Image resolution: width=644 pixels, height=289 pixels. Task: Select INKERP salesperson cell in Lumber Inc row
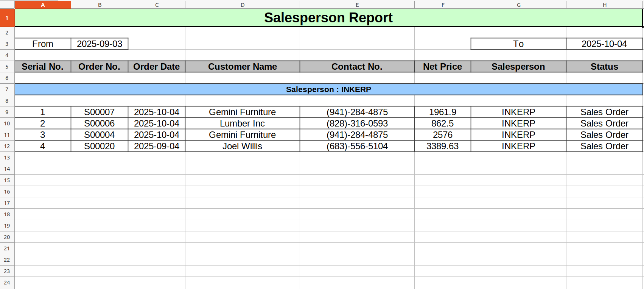[x=518, y=123]
